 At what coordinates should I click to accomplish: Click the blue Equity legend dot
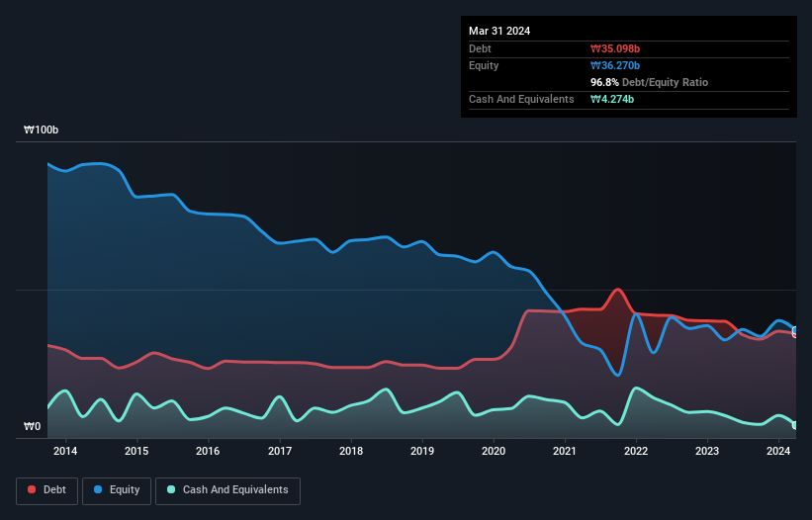click(x=98, y=489)
